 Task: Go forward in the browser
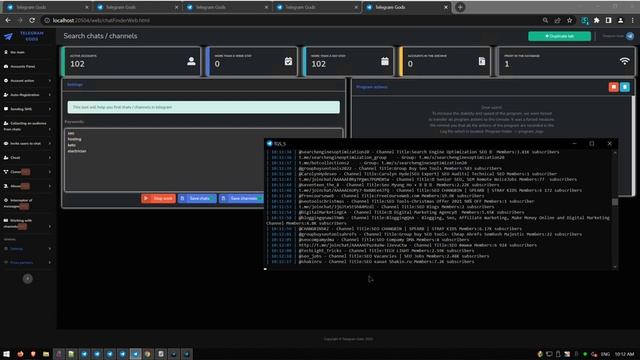coord(20,20)
